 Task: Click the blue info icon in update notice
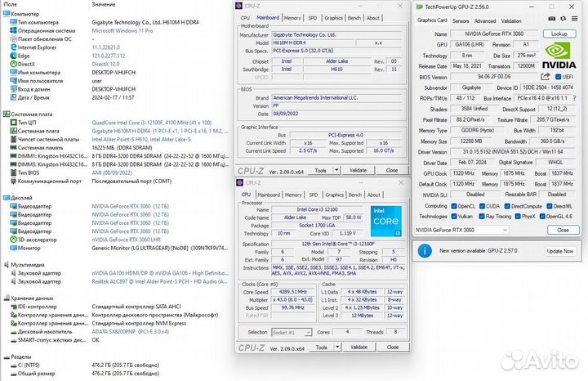[425, 251]
